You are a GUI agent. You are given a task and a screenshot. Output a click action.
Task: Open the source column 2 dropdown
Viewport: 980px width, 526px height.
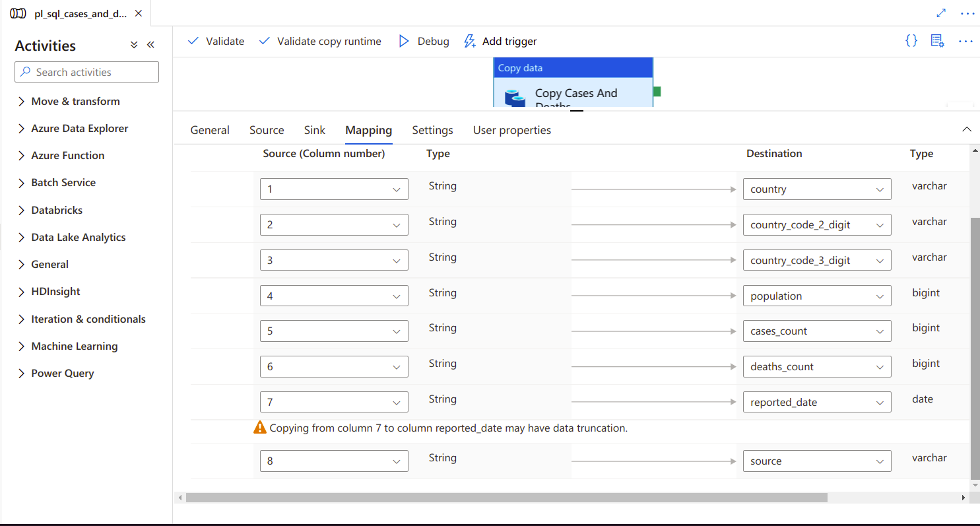point(334,225)
